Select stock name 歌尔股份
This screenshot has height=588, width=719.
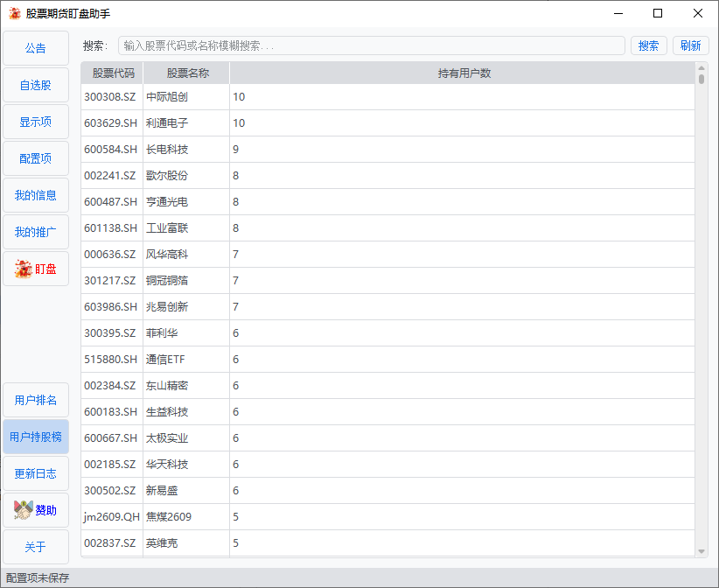[x=167, y=175]
